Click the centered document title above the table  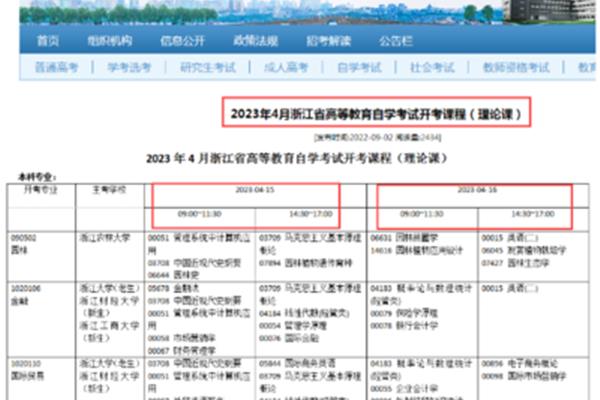(x=297, y=158)
